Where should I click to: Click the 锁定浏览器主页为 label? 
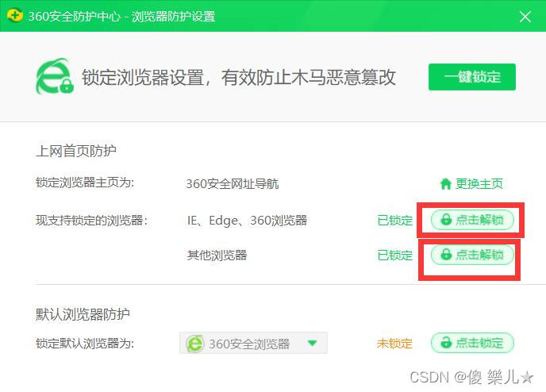pos(85,183)
